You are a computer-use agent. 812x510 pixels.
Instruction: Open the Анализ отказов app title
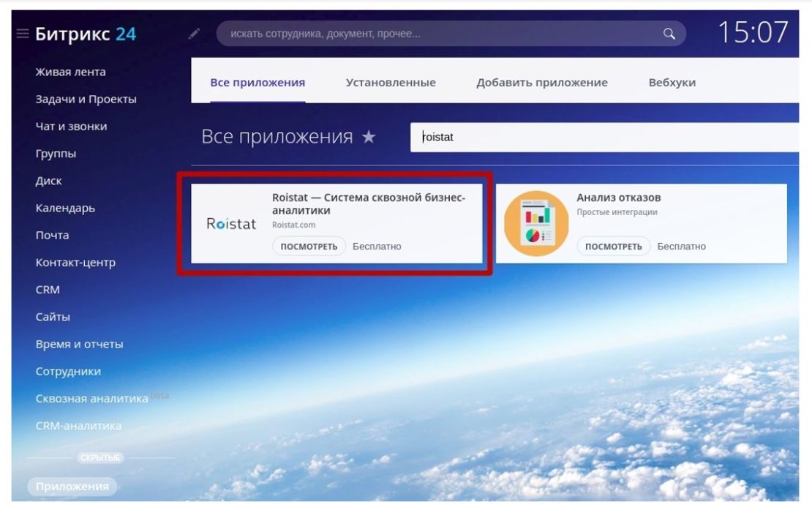pyautogui.click(x=618, y=198)
